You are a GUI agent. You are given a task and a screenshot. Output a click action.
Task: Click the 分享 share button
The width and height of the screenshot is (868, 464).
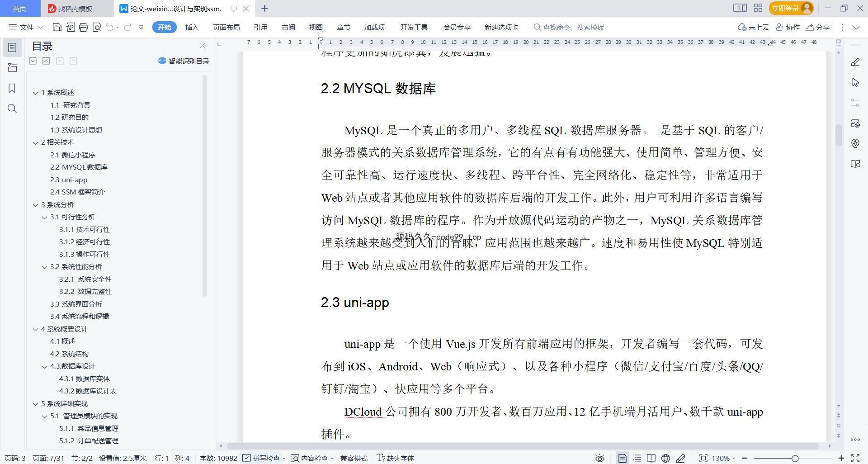[x=818, y=28]
